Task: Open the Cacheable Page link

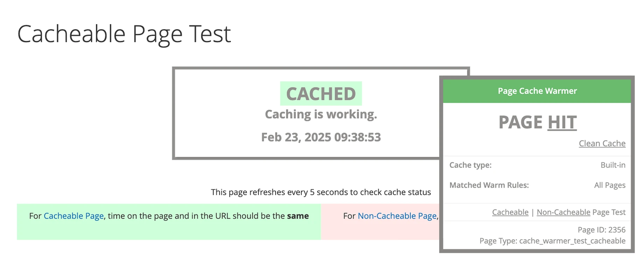Action: 73,216
